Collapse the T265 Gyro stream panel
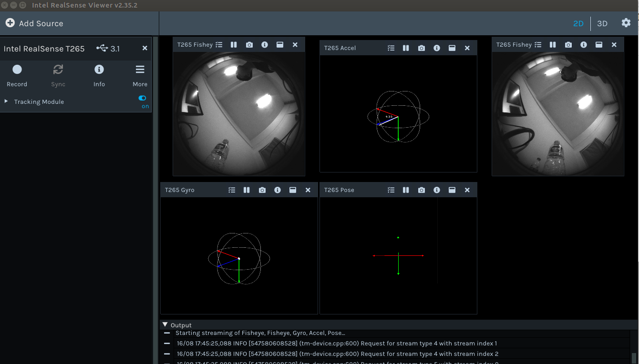Image resolution: width=639 pixels, height=364 pixels. coord(293,190)
